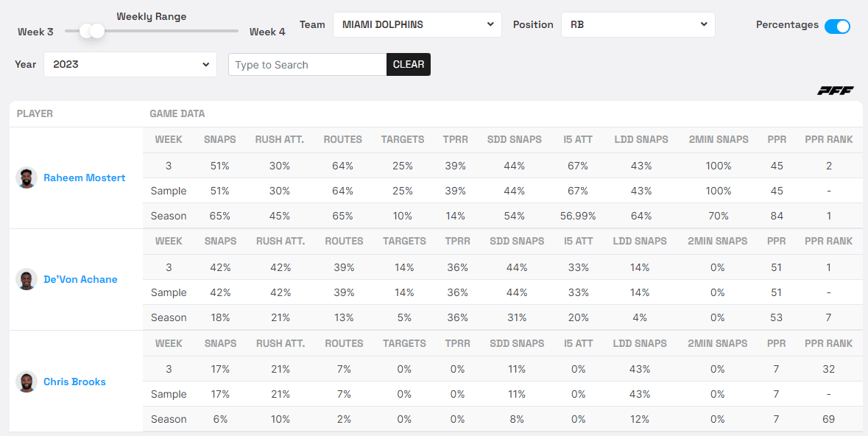Click the CLEAR search button

(x=409, y=64)
